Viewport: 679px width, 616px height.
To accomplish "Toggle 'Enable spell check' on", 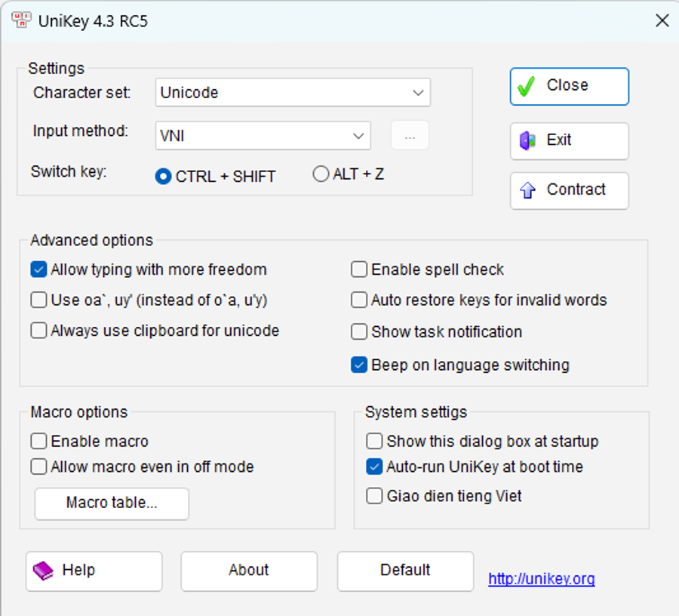I will point(359,269).
